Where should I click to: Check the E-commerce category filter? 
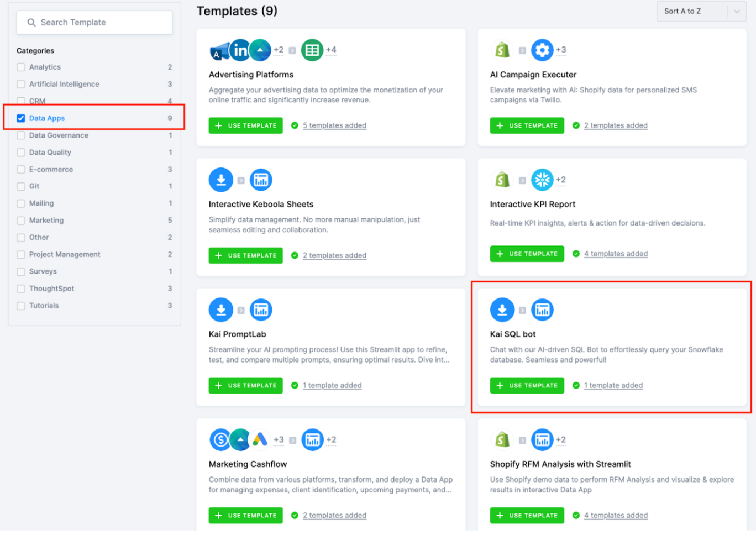pyautogui.click(x=21, y=170)
